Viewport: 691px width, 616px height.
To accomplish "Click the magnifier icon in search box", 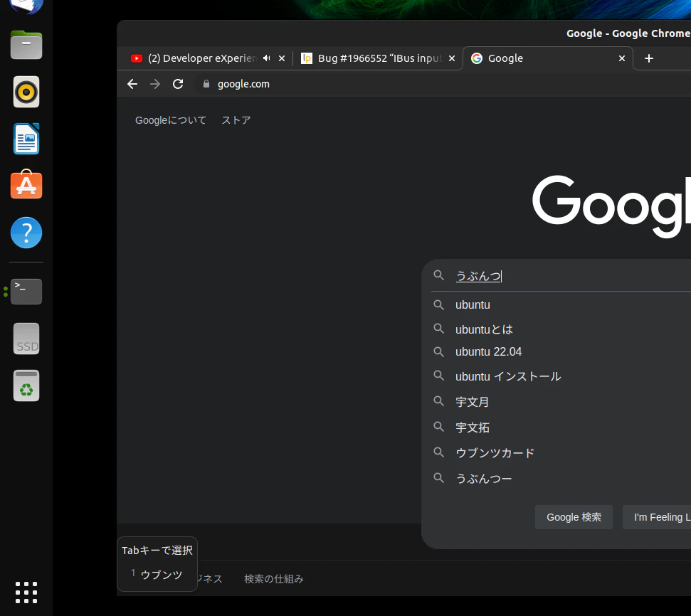I will pyautogui.click(x=438, y=275).
